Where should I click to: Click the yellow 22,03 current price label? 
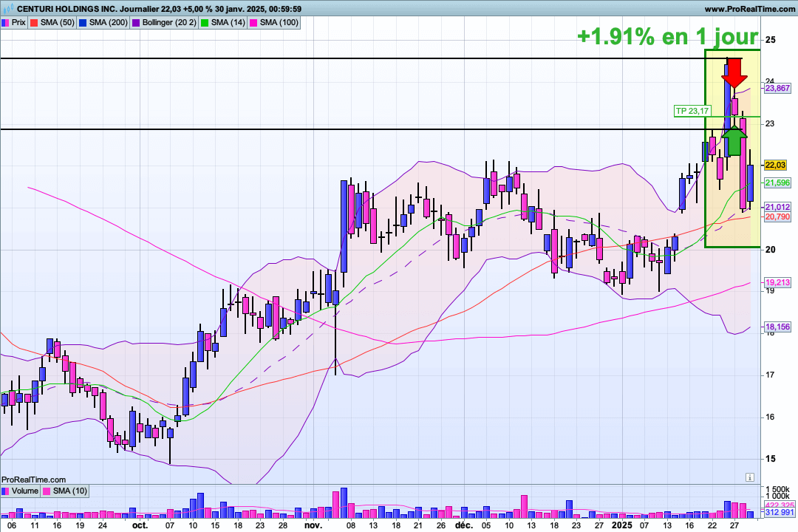pyautogui.click(x=775, y=165)
